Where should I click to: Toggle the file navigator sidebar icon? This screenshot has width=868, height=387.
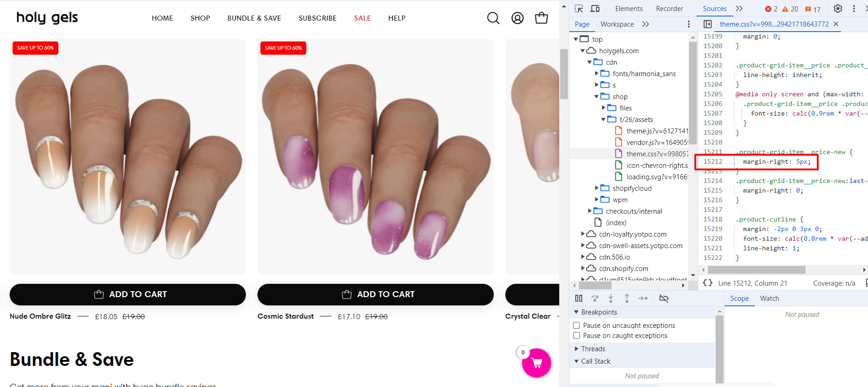point(707,24)
